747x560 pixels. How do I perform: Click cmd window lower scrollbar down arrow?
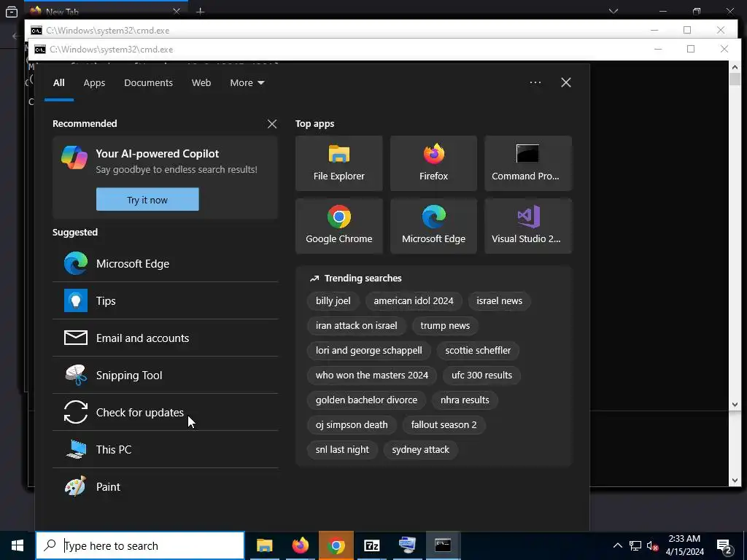(x=734, y=481)
